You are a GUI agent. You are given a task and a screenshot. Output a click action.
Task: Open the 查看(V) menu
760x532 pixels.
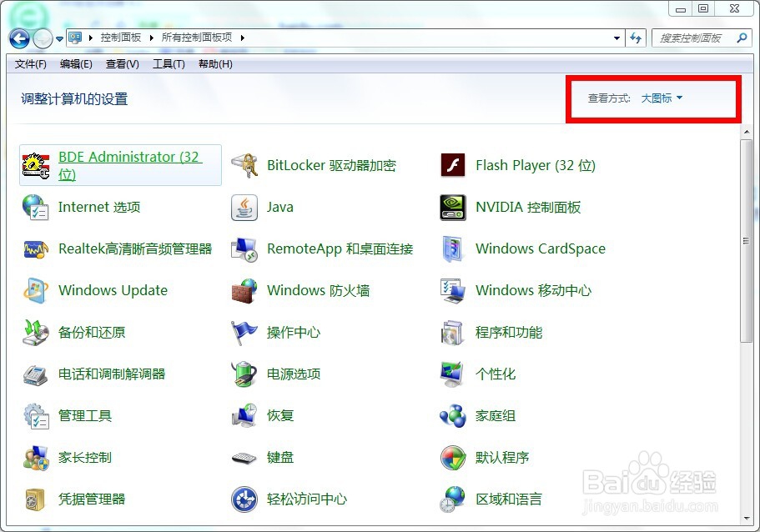pos(122,64)
